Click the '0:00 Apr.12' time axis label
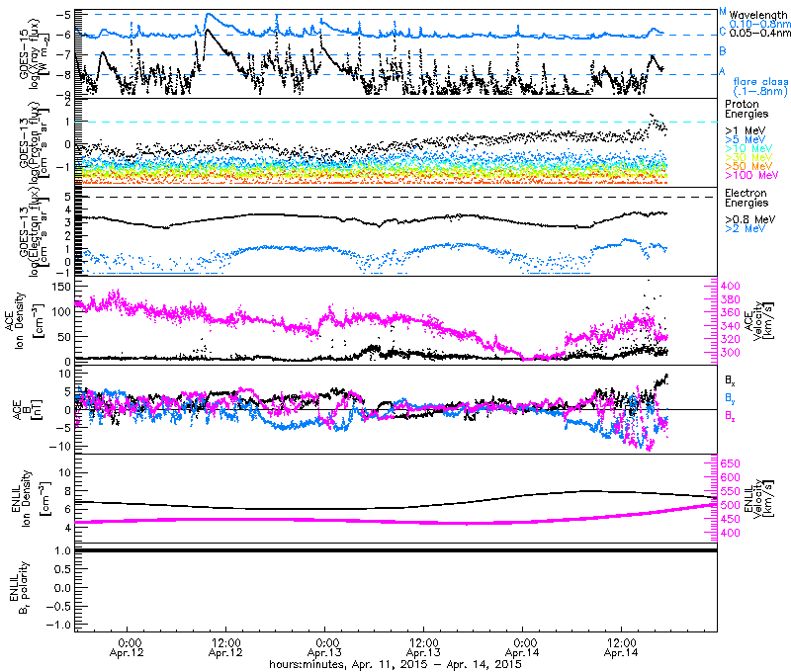 pos(127,648)
